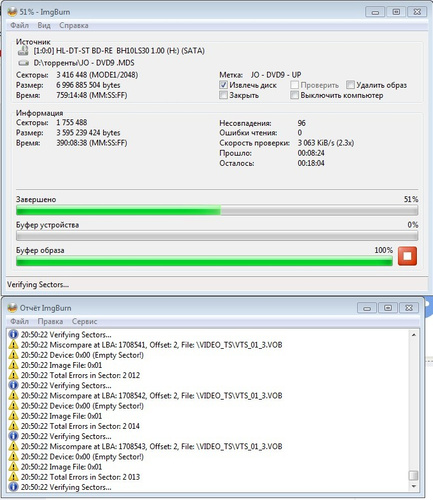The height and width of the screenshot is (500, 433).
Task: Uncheck the Извлечь диск checkbox
Action: 223,85
